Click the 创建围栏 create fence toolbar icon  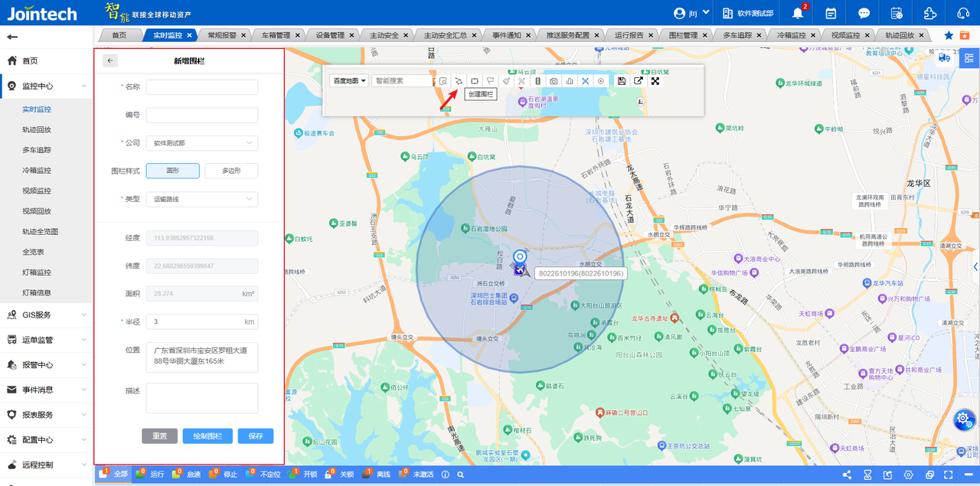click(459, 81)
